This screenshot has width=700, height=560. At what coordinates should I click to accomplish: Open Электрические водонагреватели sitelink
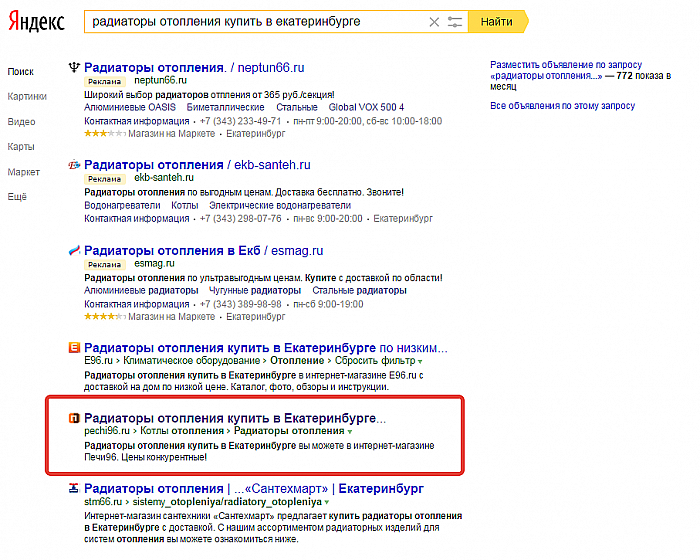point(280,205)
